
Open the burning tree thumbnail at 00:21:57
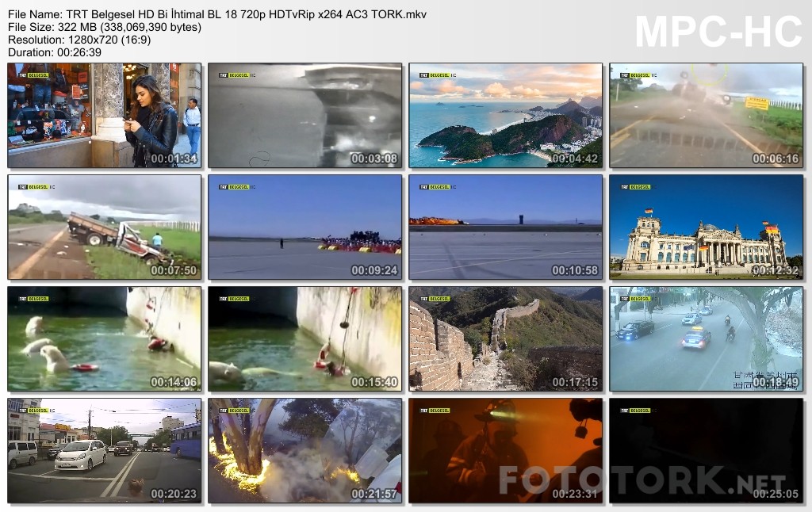304,451
